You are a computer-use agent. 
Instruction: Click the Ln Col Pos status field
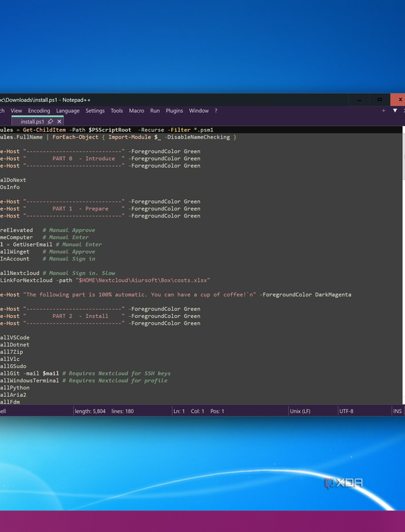(x=199, y=411)
